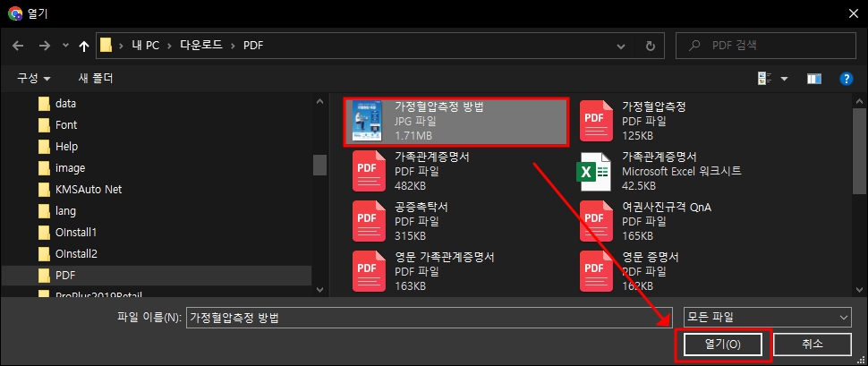Select the '가정혈압측정' PDF file icon

point(596,121)
